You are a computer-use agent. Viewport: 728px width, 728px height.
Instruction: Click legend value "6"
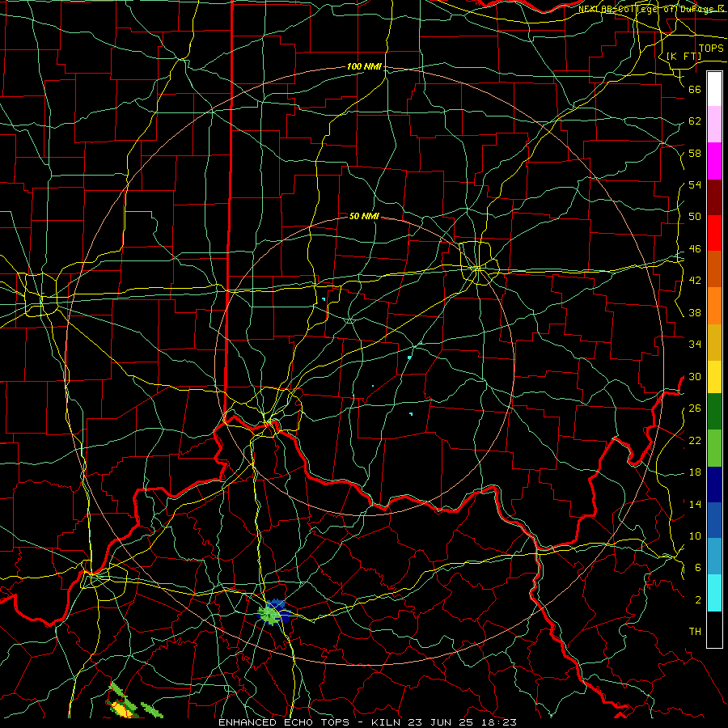coord(698,568)
